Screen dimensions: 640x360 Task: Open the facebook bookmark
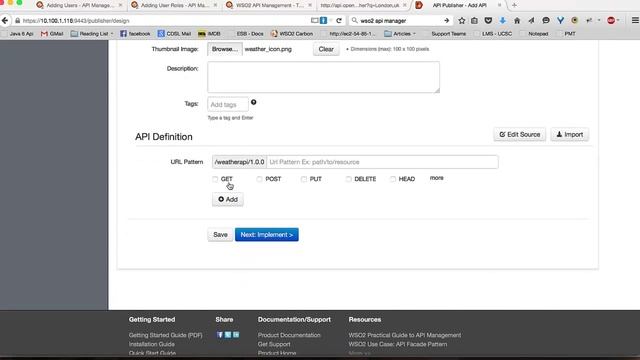coord(135,33)
